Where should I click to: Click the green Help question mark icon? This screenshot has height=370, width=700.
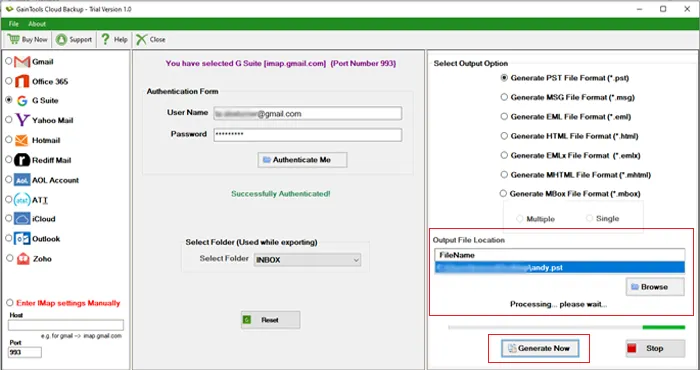point(105,39)
